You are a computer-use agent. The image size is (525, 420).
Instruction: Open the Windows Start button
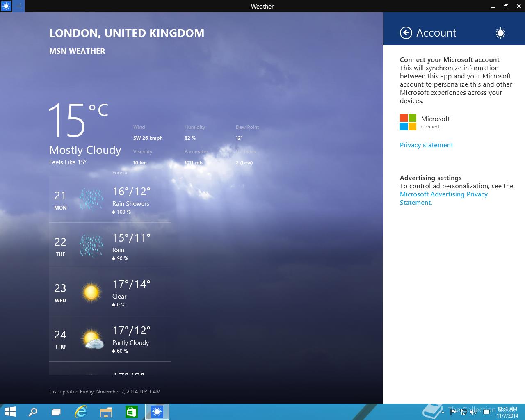pyautogui.click(x=10, y=412)
